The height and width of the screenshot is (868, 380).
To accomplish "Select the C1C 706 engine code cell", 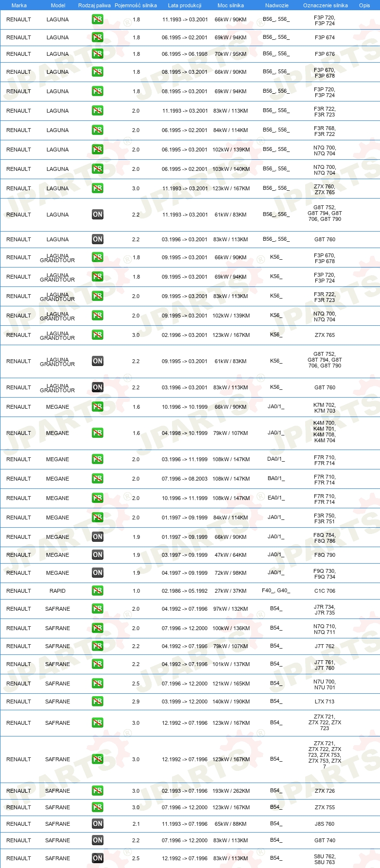I will point(325,591).
